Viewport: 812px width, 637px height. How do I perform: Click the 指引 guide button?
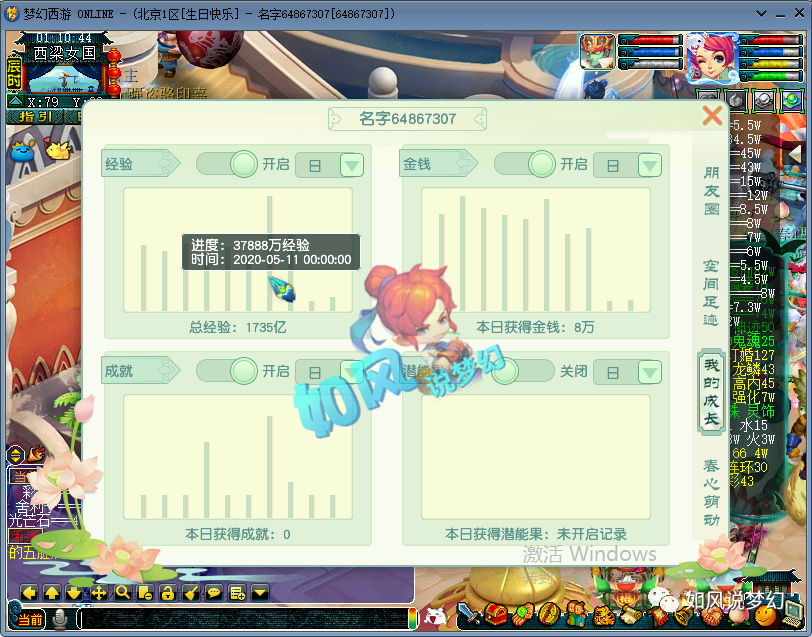tap(35, 117)
